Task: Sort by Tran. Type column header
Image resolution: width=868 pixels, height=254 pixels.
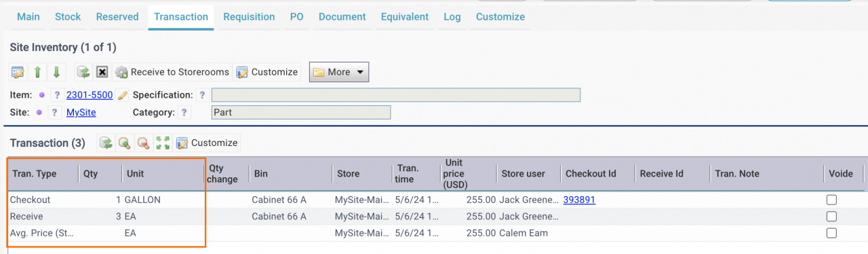Action: click(35, 174)
